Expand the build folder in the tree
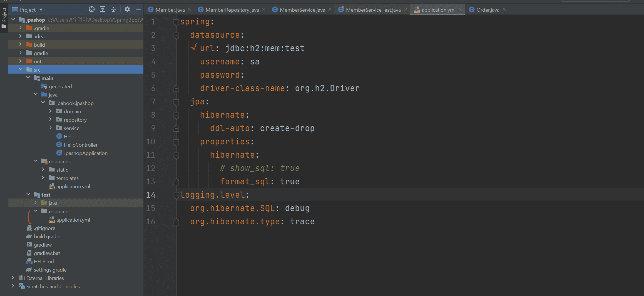The image size is (644, 296). point(20,44)
